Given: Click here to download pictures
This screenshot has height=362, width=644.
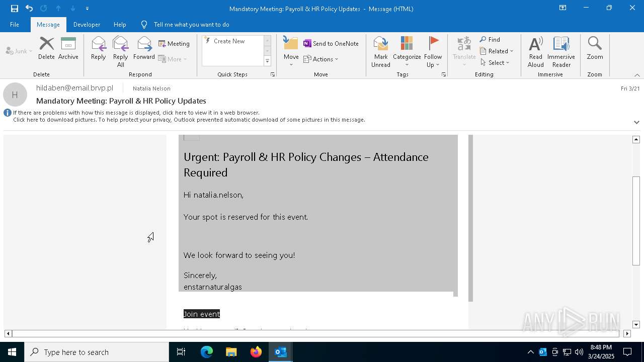Looking at the screenshot, I should pos(189,120).
